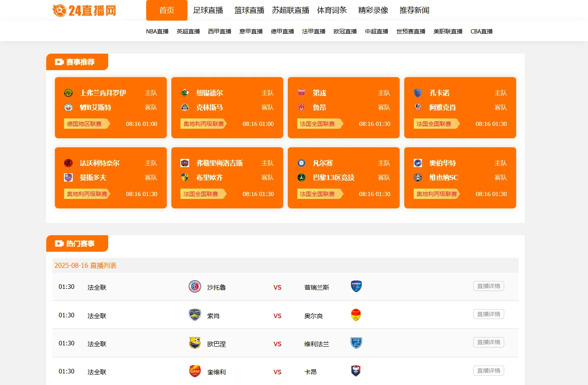Click the 沙托鲁 club logo
This screenshot has height=385, width=588.
click(x=195, y=286)
